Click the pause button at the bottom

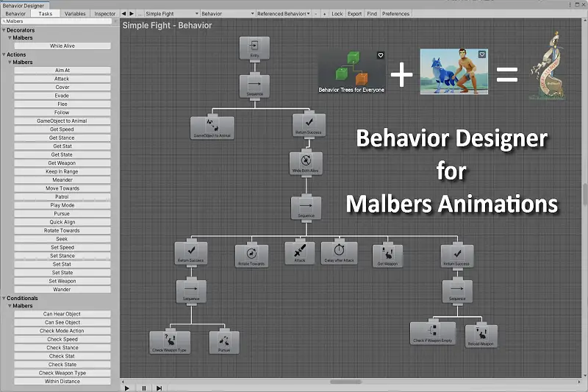point(143,388)
